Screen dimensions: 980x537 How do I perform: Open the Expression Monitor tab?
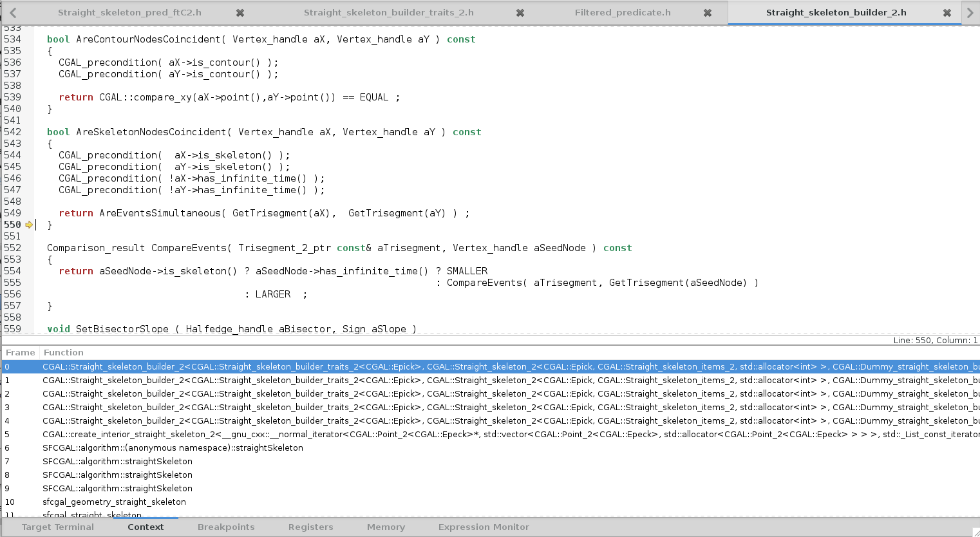[x=484, y=527]
